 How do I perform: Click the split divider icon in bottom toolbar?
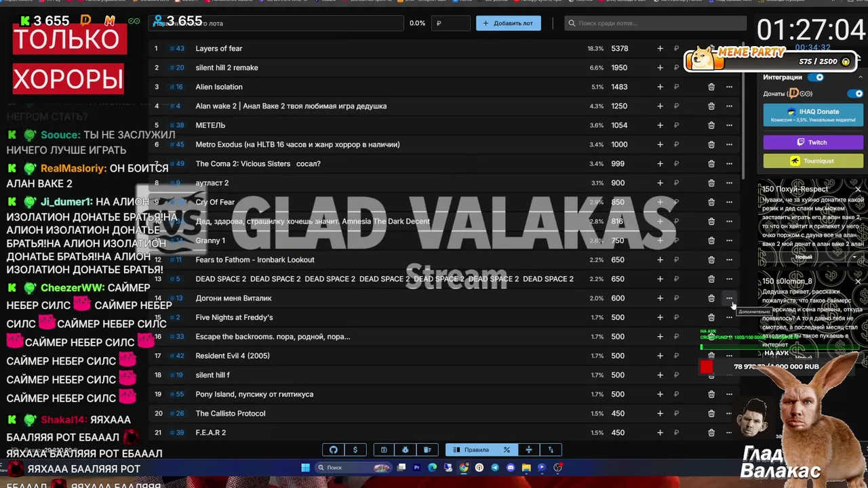pos(529,449)
